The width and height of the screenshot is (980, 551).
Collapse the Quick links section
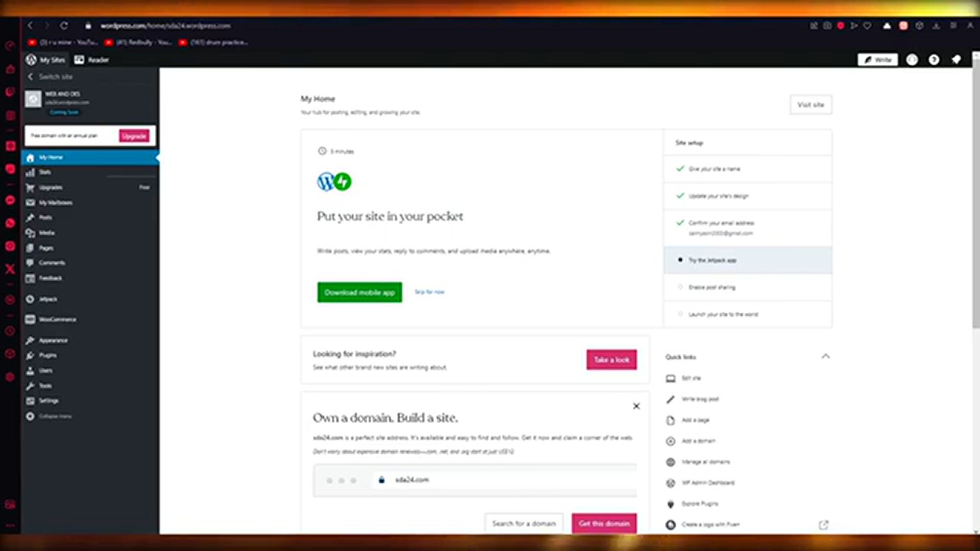pyautogui.click(x=825, y=356)
